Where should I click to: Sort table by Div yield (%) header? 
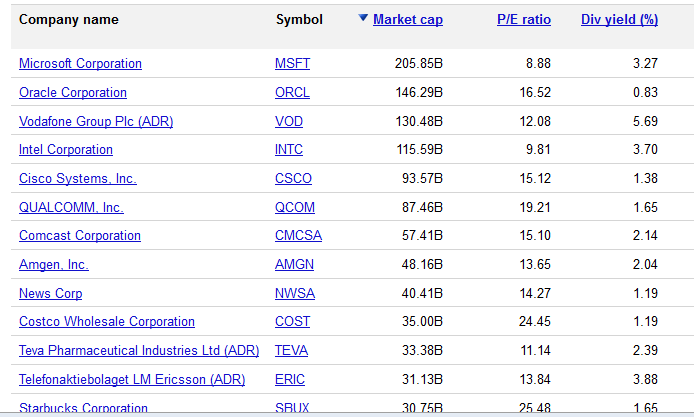pos(619,19)
